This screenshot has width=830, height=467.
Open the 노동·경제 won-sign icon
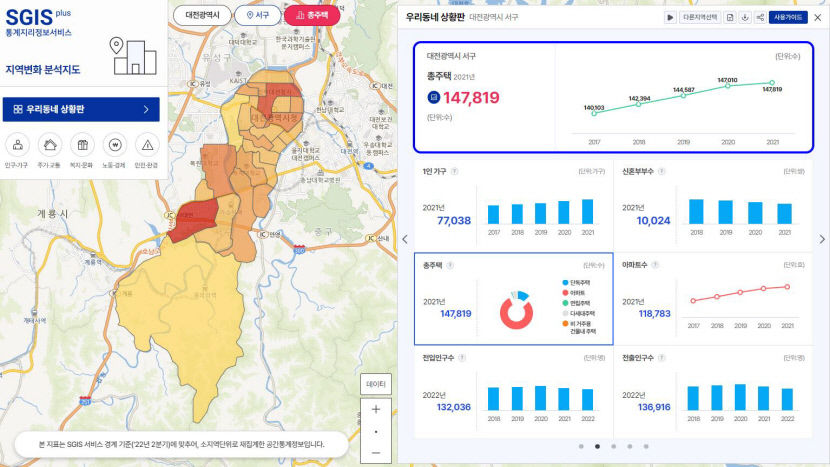tap(115, 145)
